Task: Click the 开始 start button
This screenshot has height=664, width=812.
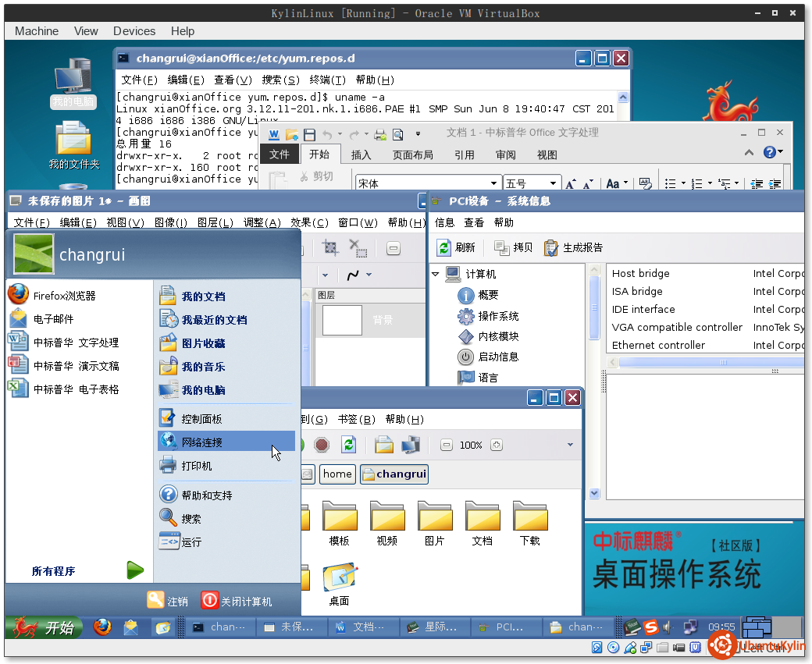Action: [45, 627]
